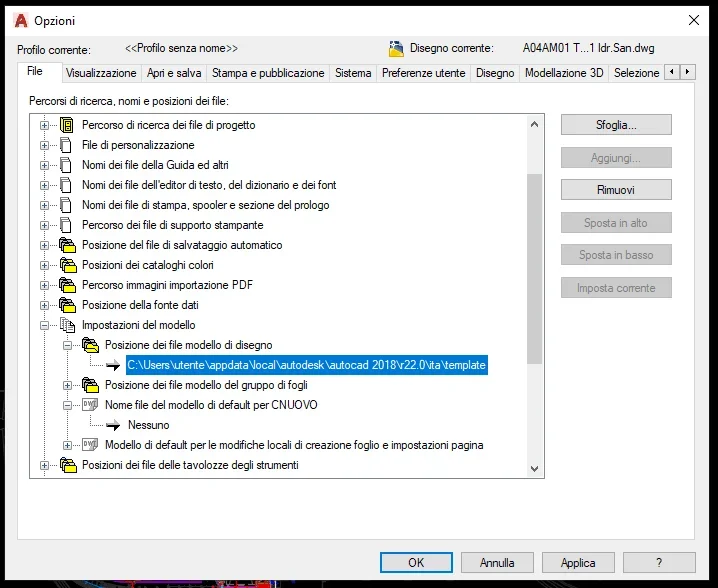Image resolution: width=718 pixels, height=588 pixels.
Task: Expand Percorso di ricerca dei file di progetto
Action: pos(44,125)
